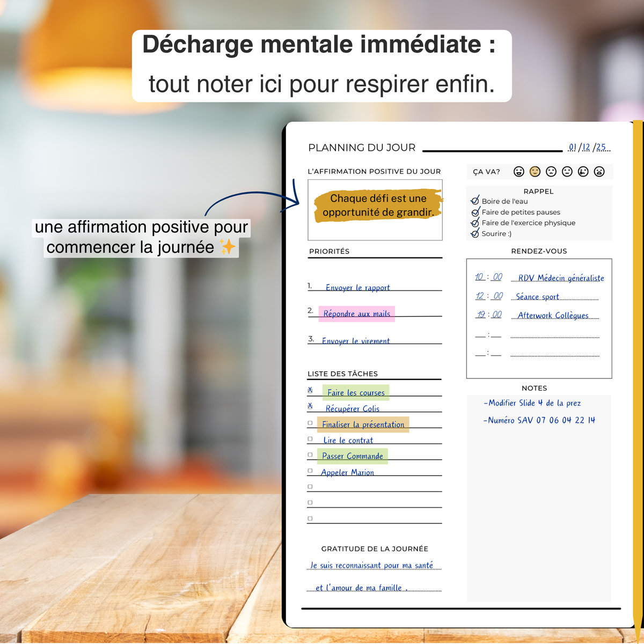Click the 'Numéro SAV' note line

pyautogui.click(x=539, y=420)
